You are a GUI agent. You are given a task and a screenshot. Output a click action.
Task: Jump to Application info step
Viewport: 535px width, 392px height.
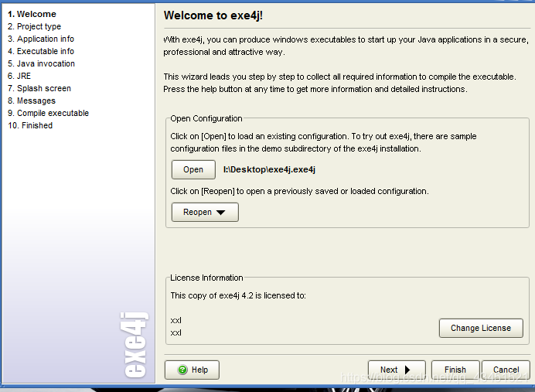click(41, 39)
